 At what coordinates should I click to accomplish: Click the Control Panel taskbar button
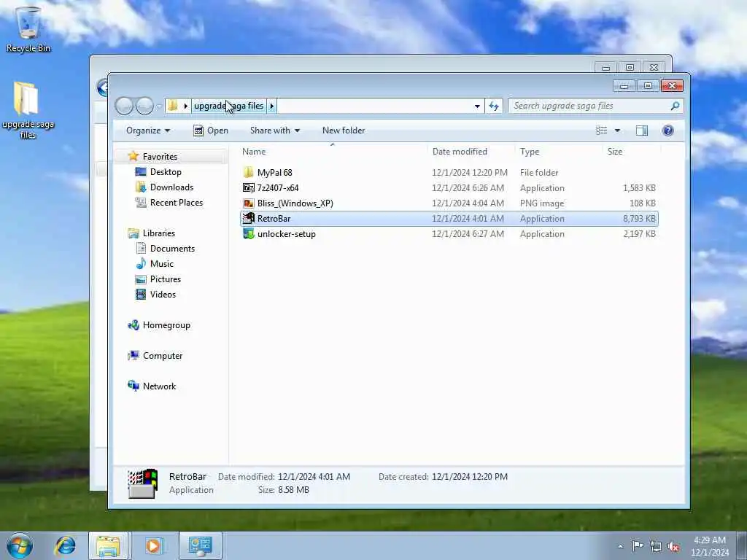pos(200,545)
